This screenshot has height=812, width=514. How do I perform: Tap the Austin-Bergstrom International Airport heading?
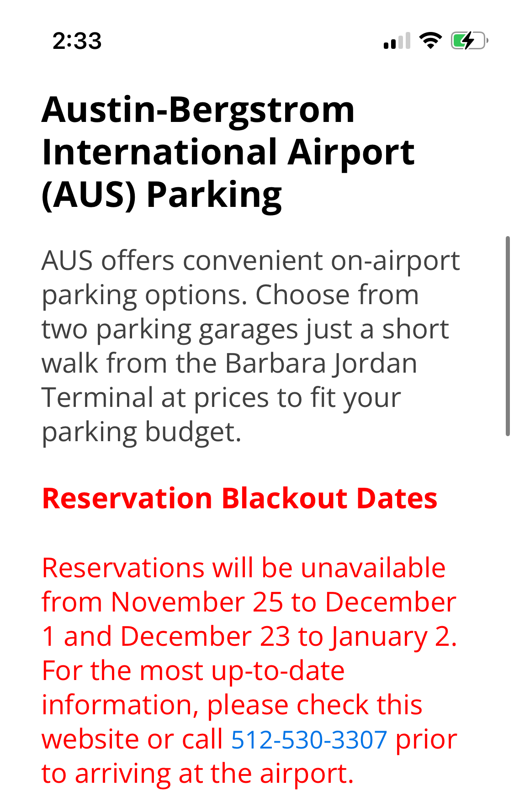228,131
